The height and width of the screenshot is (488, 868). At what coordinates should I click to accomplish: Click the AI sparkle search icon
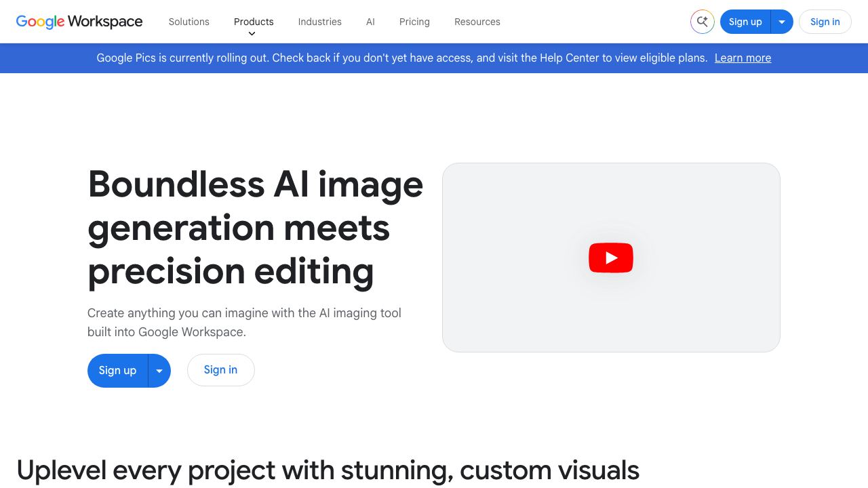pyautogui.click(x=703, y=22)
